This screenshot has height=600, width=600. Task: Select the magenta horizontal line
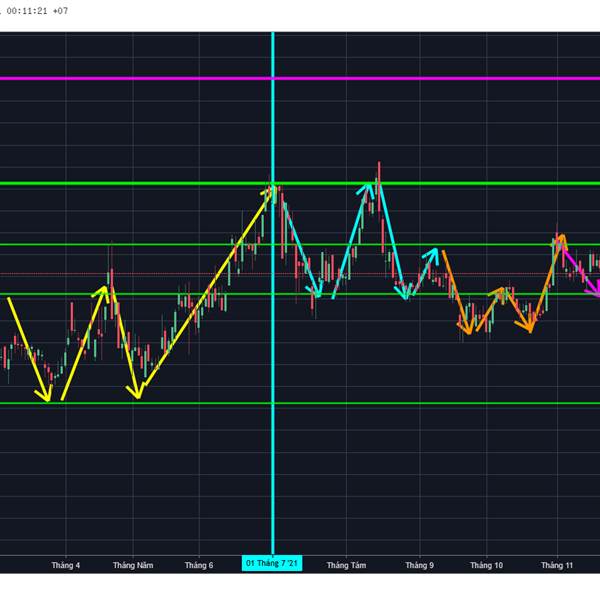click(300, 78)
